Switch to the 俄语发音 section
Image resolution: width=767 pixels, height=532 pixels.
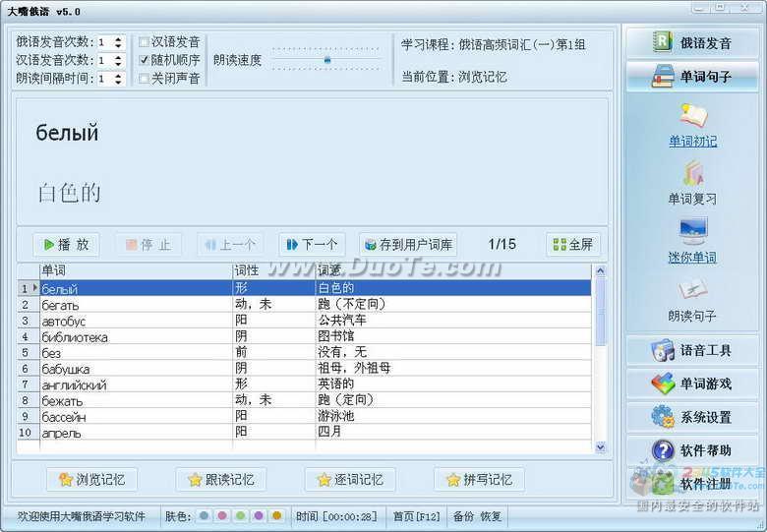click(692, 42)
